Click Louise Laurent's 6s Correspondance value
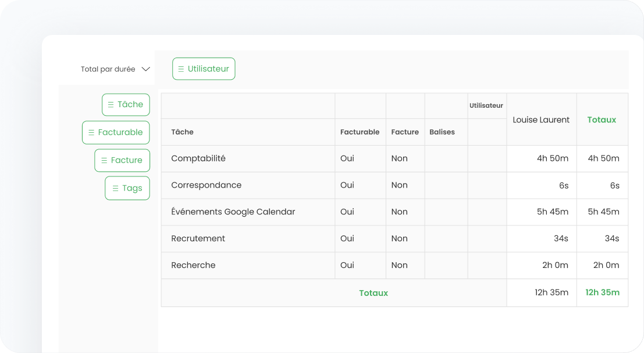The height and width of the screenshot is (353, 644). 564,186
